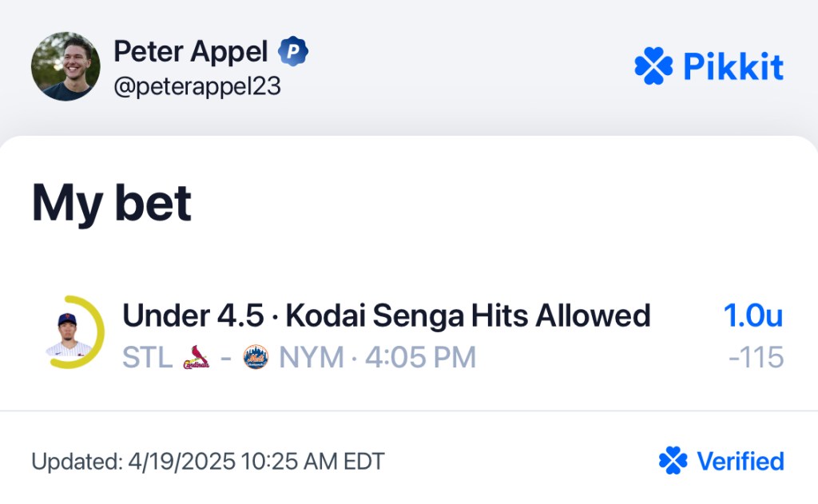Click the Verified label text
Screen dimensions: 818x504
[x=741, y=461]
